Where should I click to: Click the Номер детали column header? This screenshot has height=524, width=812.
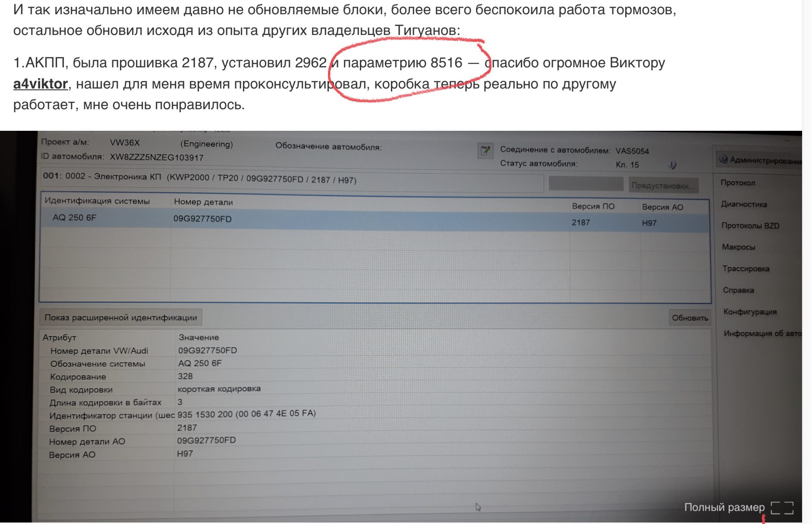[203, 202]
